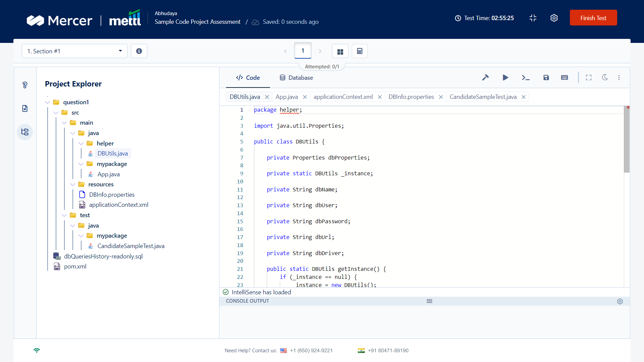
Task: Click the India phone number +91 80471-89190
Action: (x=388, y=351)
